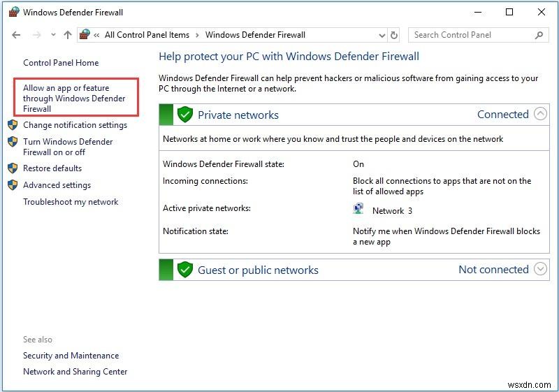Click the firewall icon in address bar
559x392 pixels.
85,34
